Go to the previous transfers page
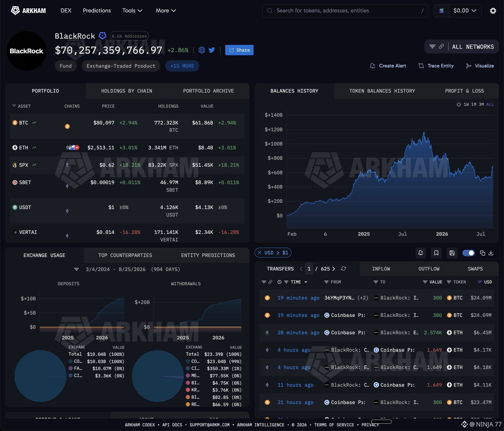 pyautogui.click(x=301, y=269)
